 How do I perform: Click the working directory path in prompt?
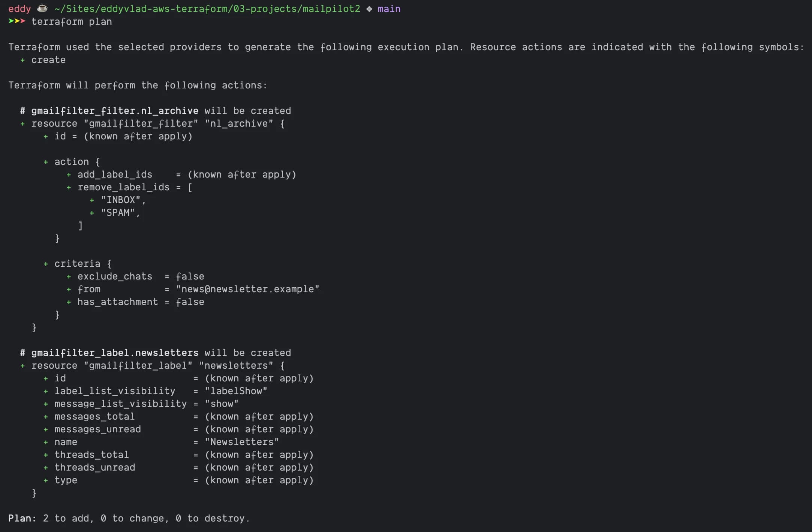click(x=207, y=9)
